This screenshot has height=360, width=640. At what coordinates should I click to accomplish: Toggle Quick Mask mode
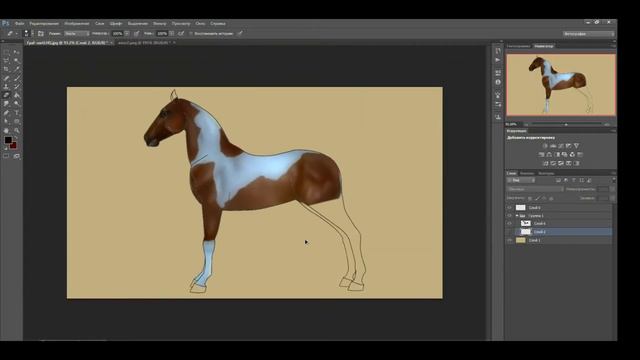(6, 156)
